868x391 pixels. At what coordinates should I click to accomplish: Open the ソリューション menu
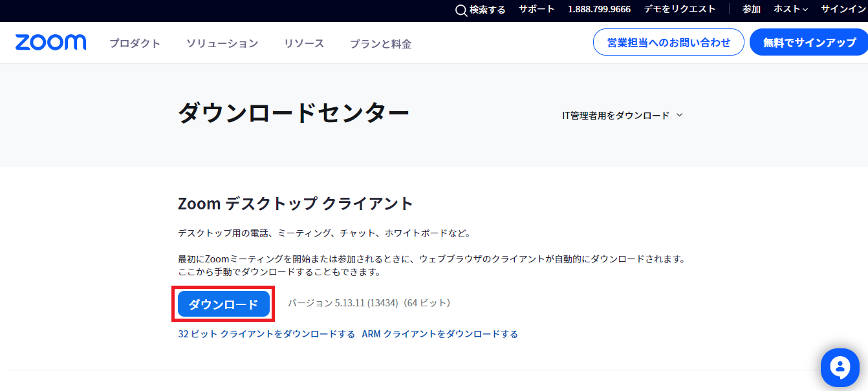pyautogui.click(x=222, y=43)
